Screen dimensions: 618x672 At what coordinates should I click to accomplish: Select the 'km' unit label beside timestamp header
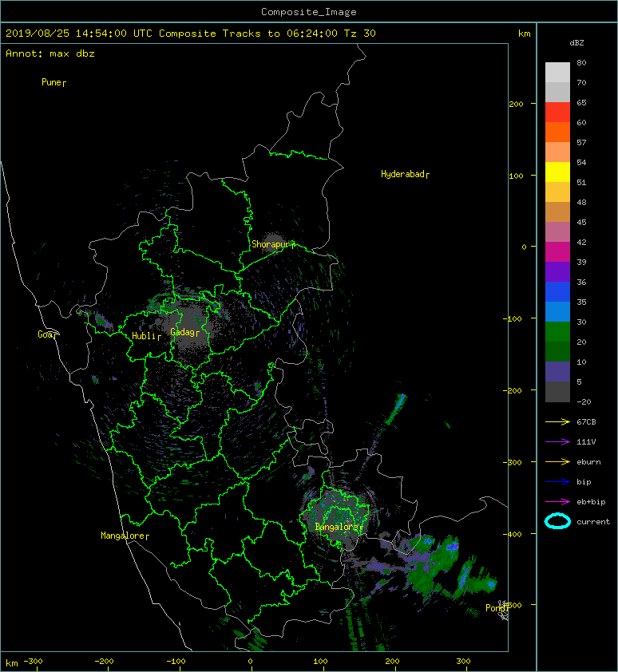524,34
